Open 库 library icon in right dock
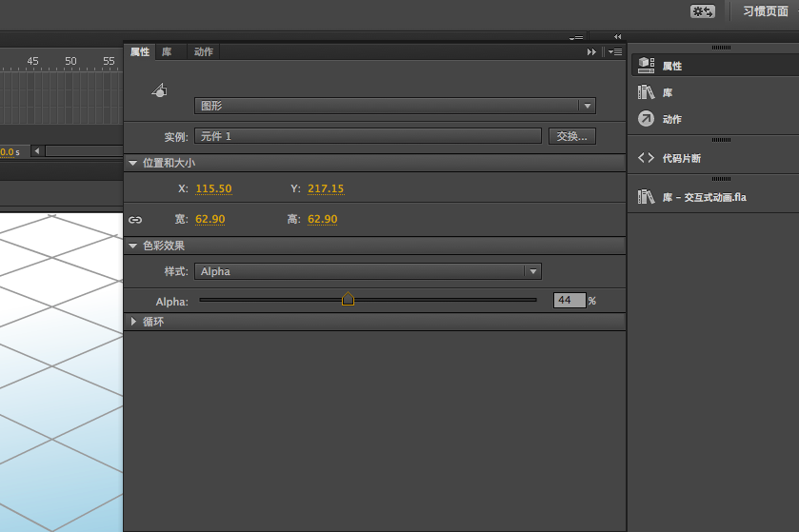The width and height of the screenshot is (799, 532). pyautogui.click(x=646, y=92)
